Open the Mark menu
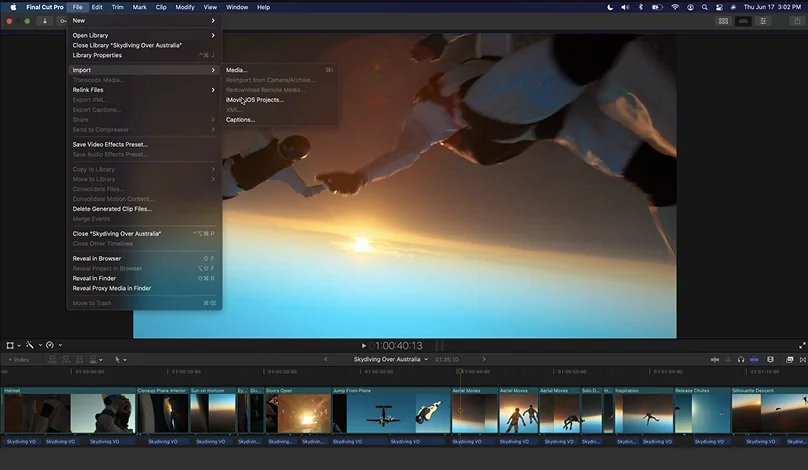 (139, 7)
